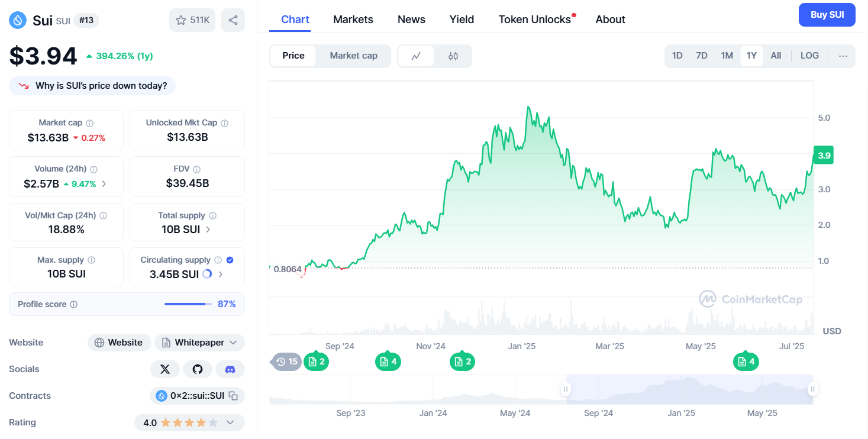Open Total supply info icon
The height and width of the screenshot is (439, 868).
(213, 216)
